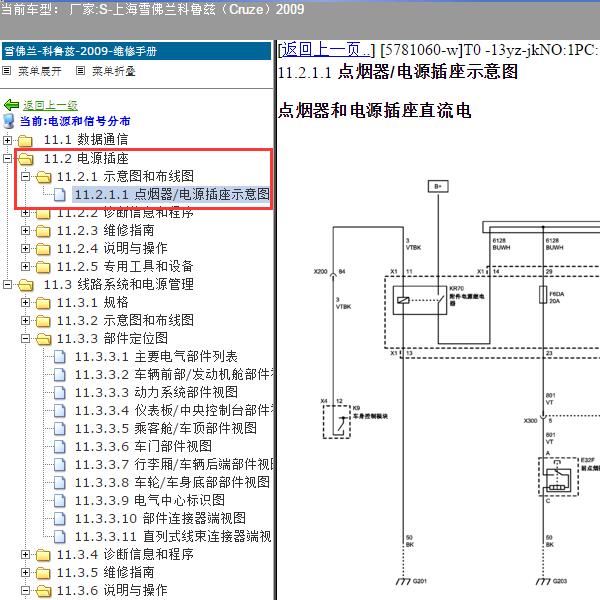
Task: Click folder icon for 11.3.2 示意图和布线图
Action: coord(43,321)
